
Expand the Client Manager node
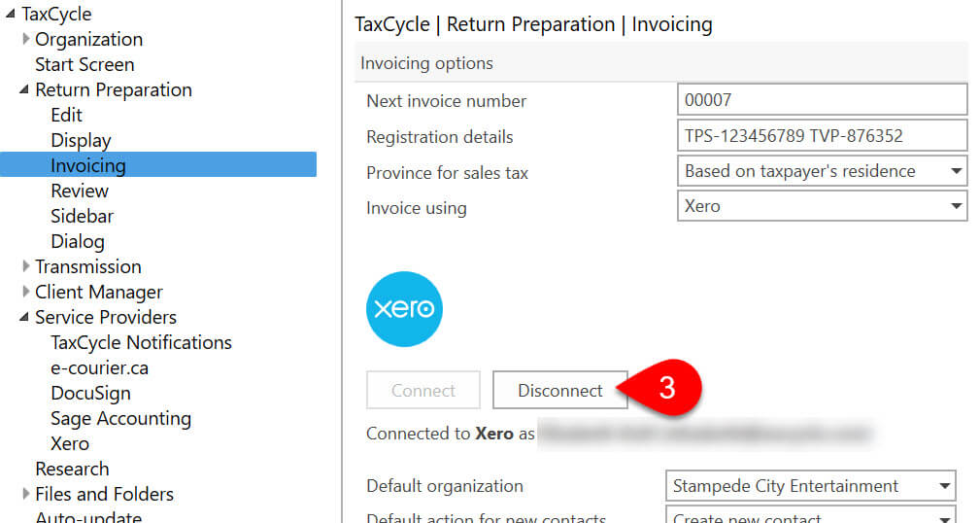26,293
